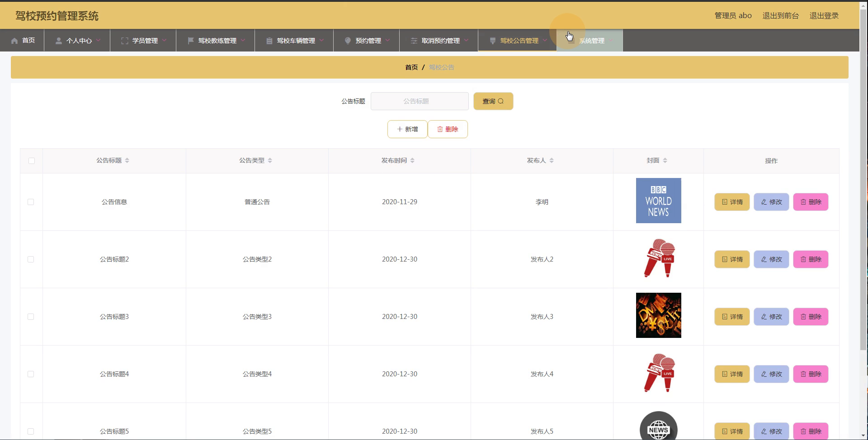Expand the 学员管理 menu chevron

(165, 40)
